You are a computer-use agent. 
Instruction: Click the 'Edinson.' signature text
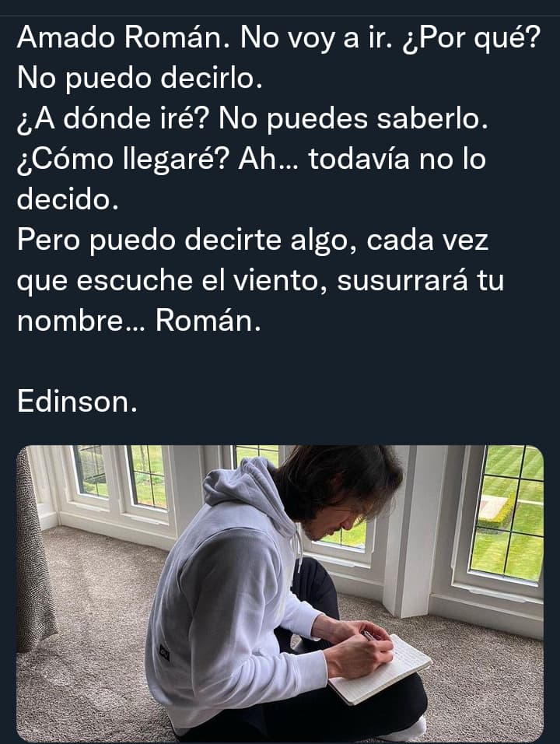(77, 402)
